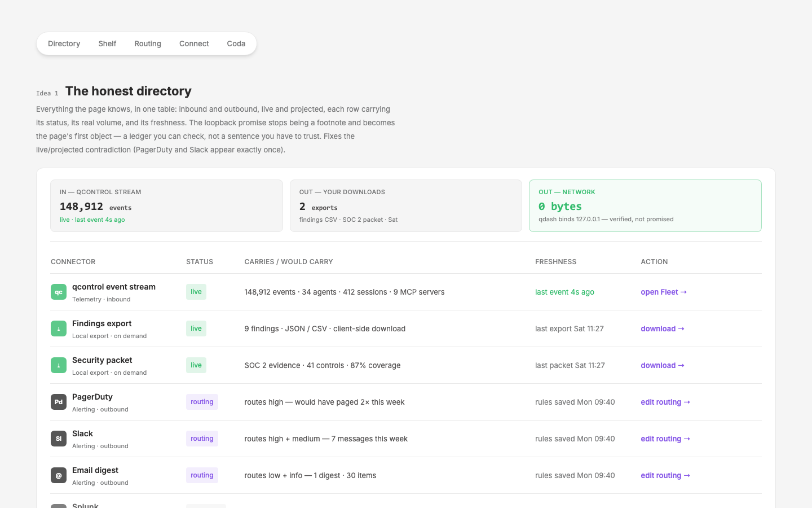Click live badge on qcontrol event stream row

point(196,292)
